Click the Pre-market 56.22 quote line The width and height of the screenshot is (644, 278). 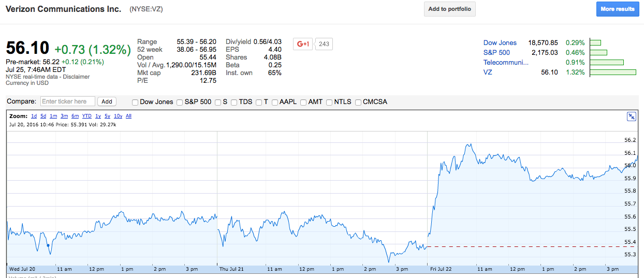pos(55,62)
